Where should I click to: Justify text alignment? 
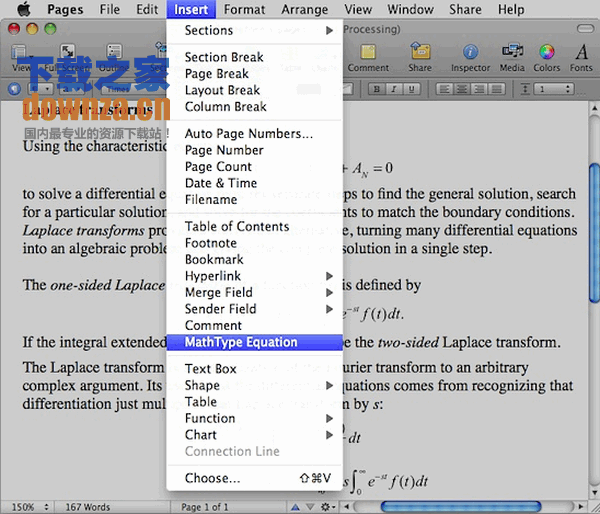[x=497, y=89]
